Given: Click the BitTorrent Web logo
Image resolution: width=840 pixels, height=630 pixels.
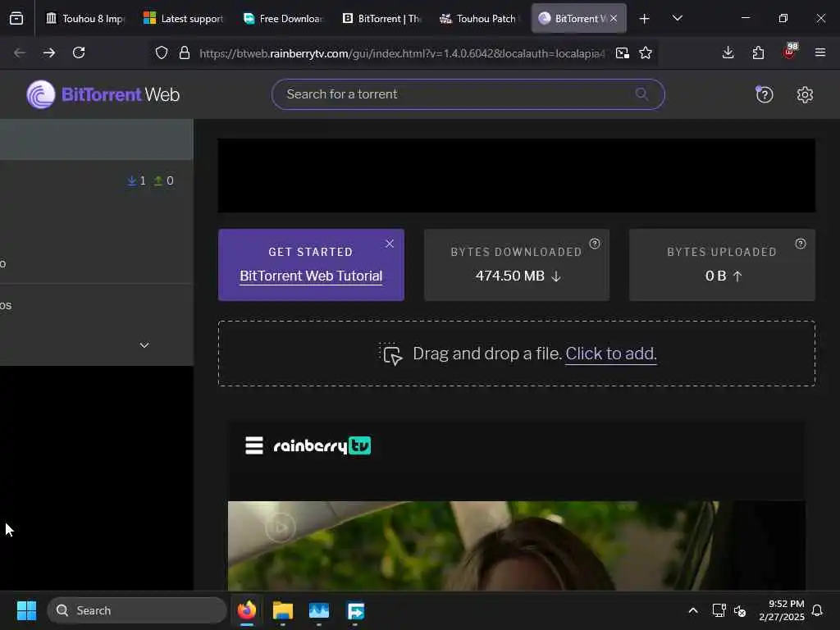Looking at the screenshot, I should tap(103, 94).
